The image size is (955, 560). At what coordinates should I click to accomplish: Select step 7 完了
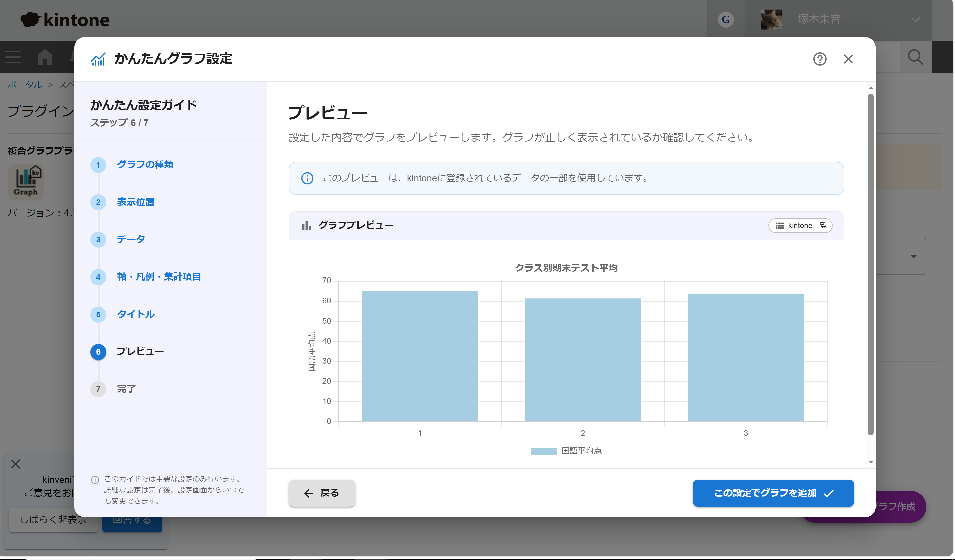pos(126,389)
